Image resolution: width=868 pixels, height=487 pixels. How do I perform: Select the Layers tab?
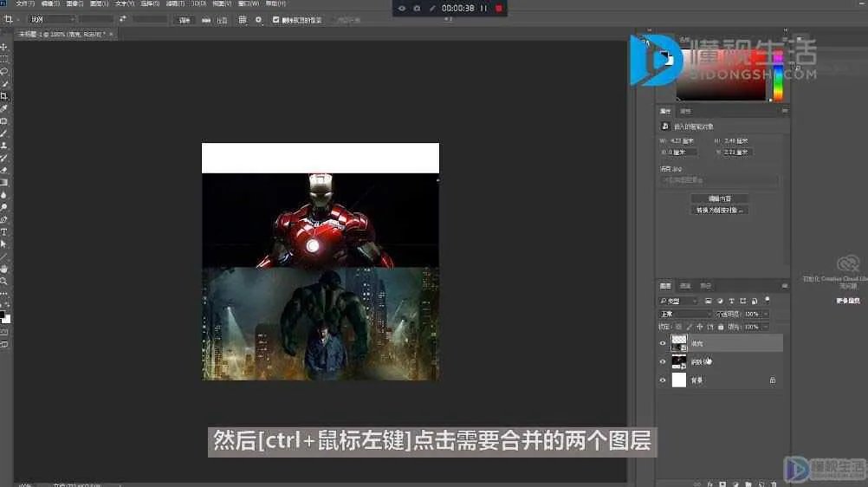(665, 286)
